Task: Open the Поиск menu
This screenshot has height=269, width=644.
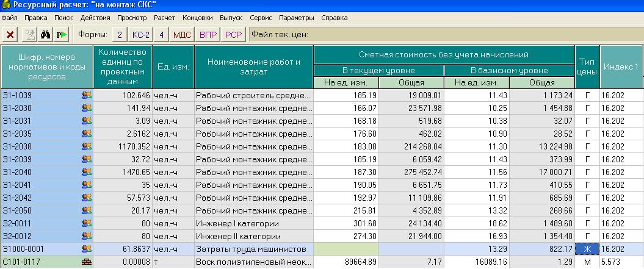Action: 63,18
